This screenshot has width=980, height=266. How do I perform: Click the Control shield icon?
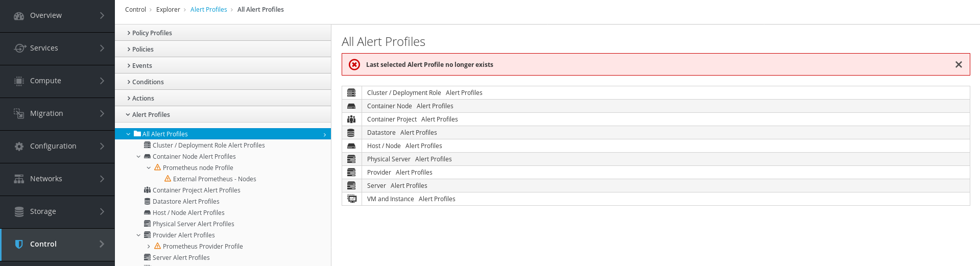pyautogui.click(x=19, y=244)
